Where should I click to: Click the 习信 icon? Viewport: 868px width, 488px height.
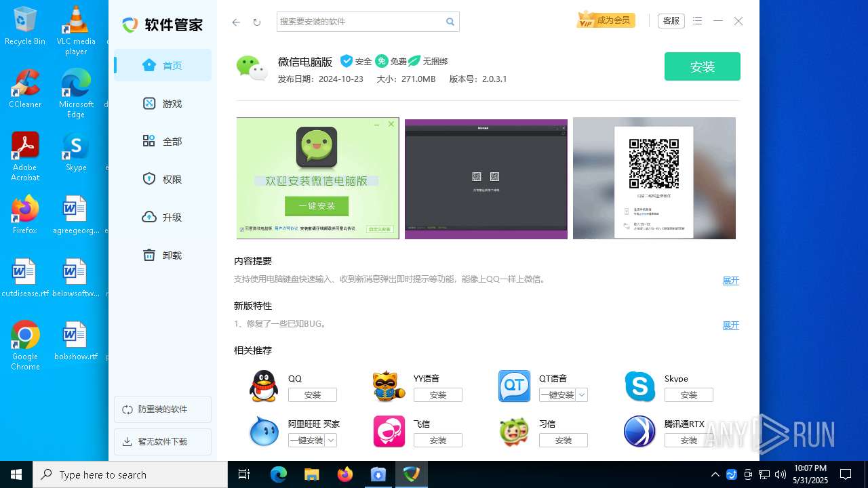[x=515, y=432]
